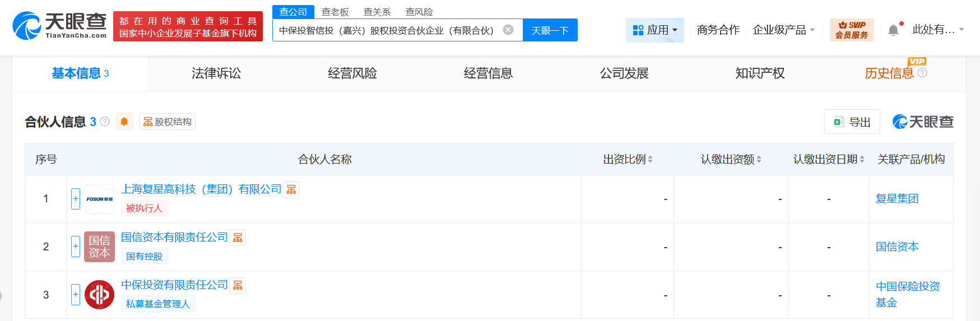
Task: Clear the search box text
Action: pyautogui.click(x=508, y=30)
